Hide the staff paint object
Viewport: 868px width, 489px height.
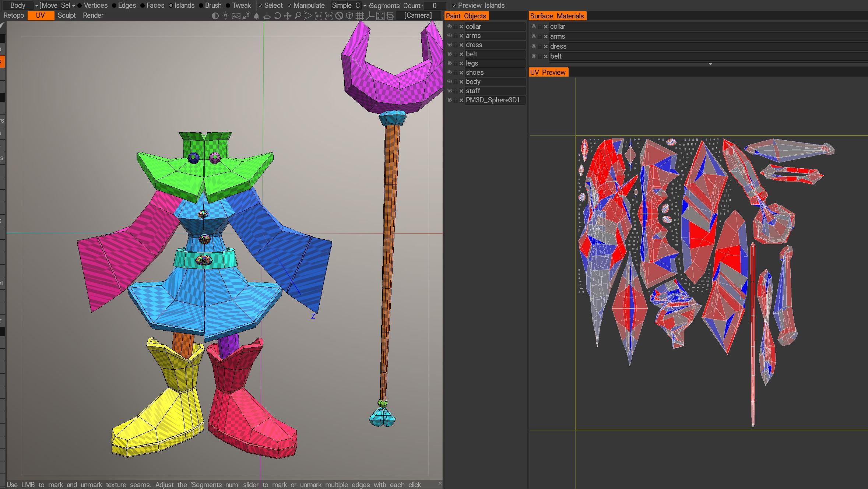(x=449, y=91)
